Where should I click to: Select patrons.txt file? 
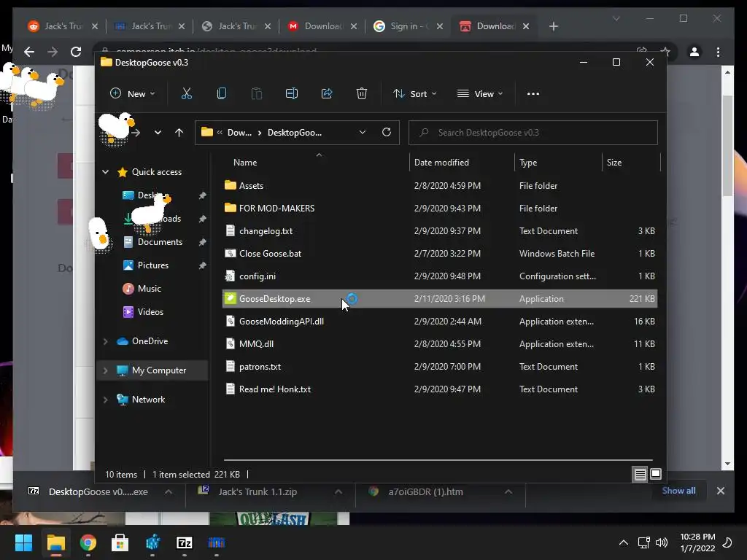click(x=440, y=367)
